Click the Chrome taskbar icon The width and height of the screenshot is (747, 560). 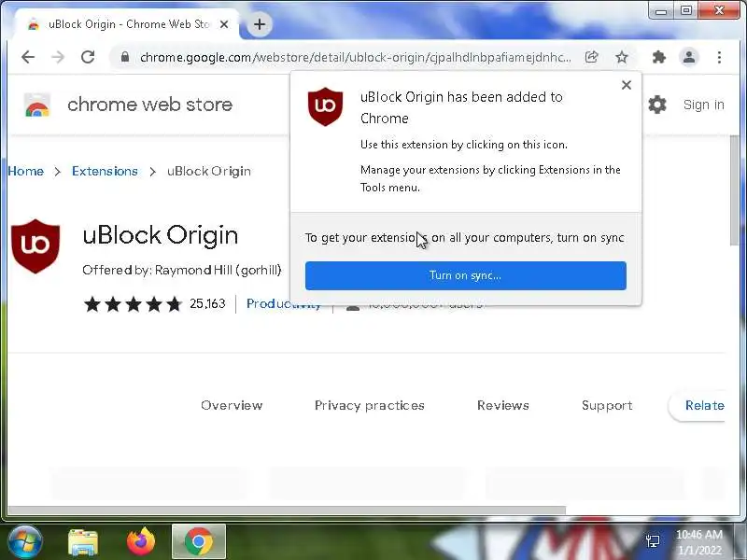point(199,542)
